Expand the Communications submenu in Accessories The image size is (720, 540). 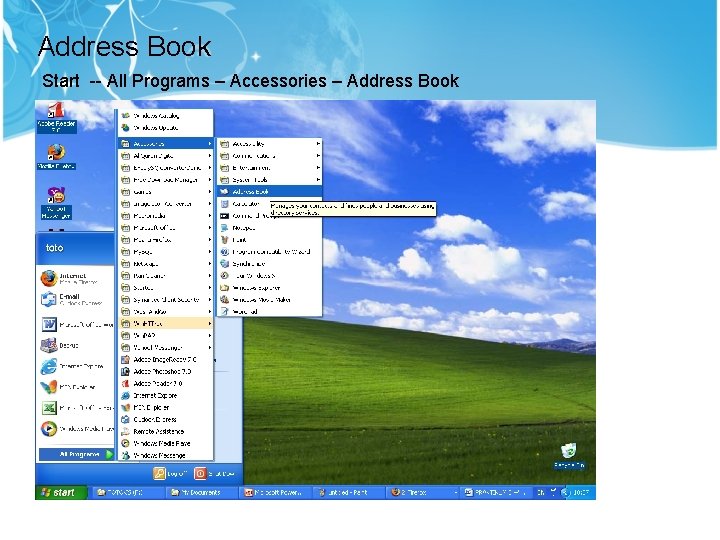point(270,156)
